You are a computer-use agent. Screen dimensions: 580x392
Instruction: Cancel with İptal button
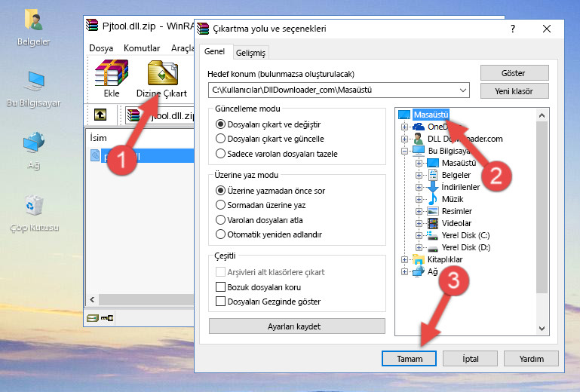pos(470,359)
